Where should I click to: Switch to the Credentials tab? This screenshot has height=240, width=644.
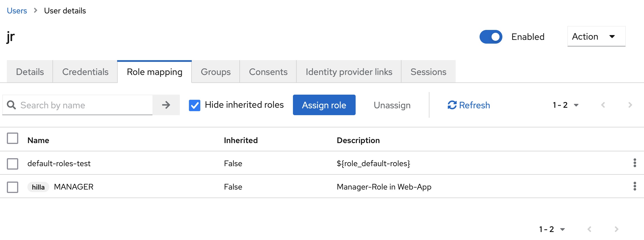(x=85, y=72)
